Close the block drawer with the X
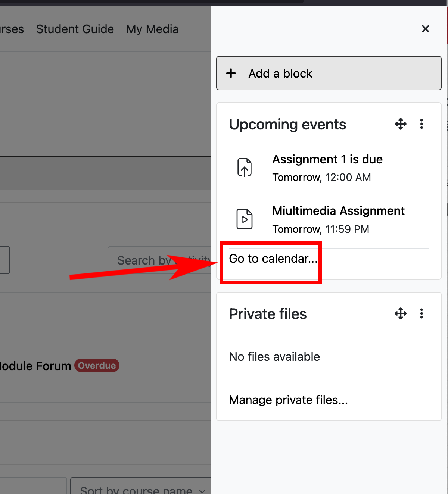Image resolution: width=448 pixels, height=494 pixels. click(x=425, y=29)
